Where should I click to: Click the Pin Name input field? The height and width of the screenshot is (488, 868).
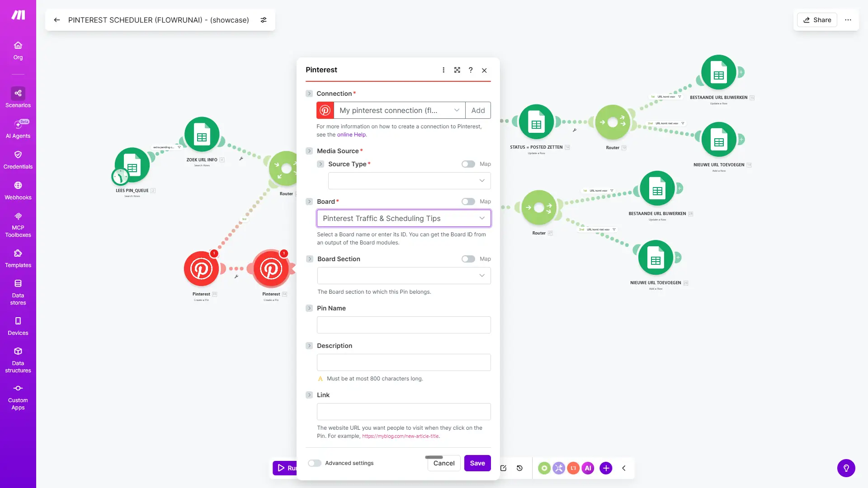pos(404,325)
